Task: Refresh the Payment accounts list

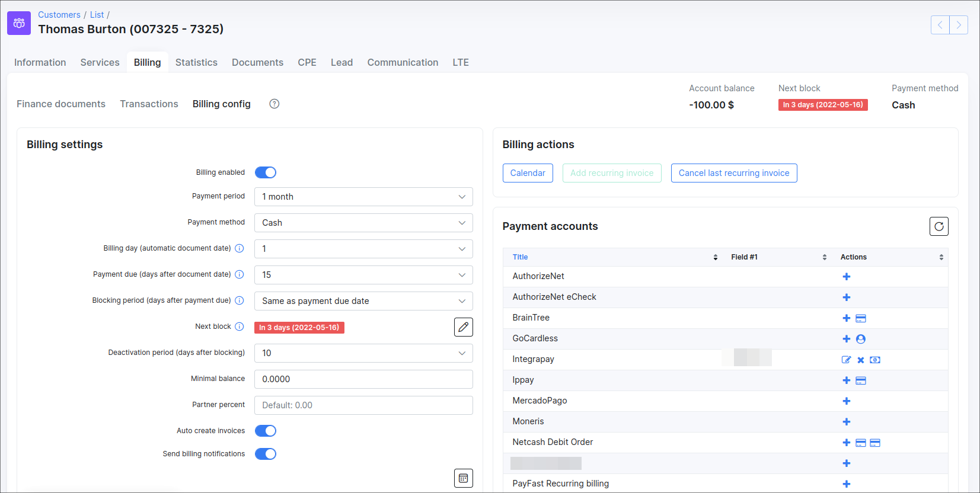Action: [938, 226]
